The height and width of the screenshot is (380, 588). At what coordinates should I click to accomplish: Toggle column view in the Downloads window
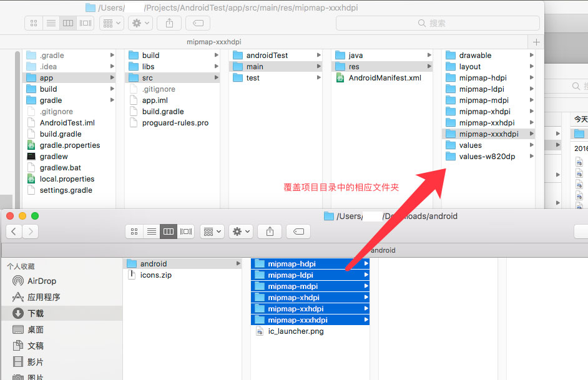[x=169, y=231]
